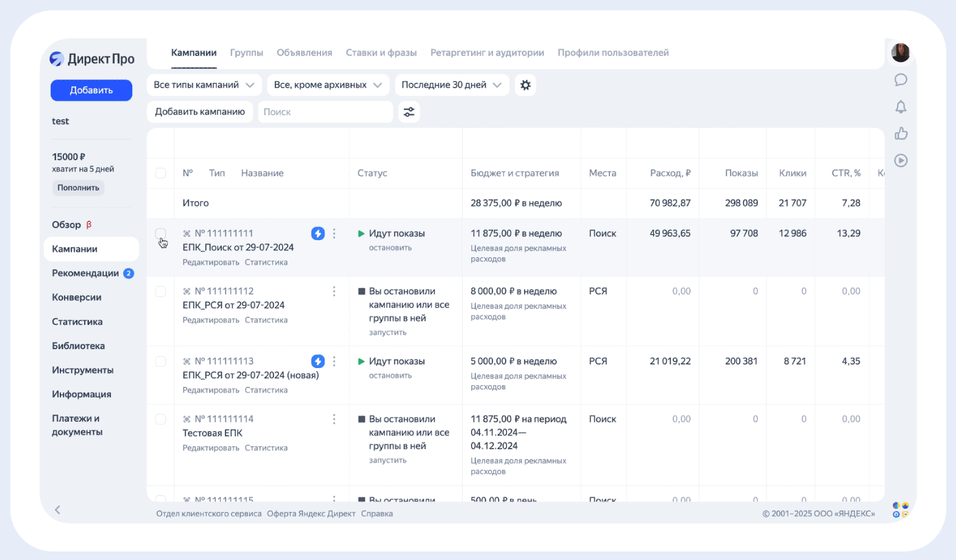Open the 'Все, кроме архивных' dropdown
The height and width of the screenshot is (560, 956).
328,85
